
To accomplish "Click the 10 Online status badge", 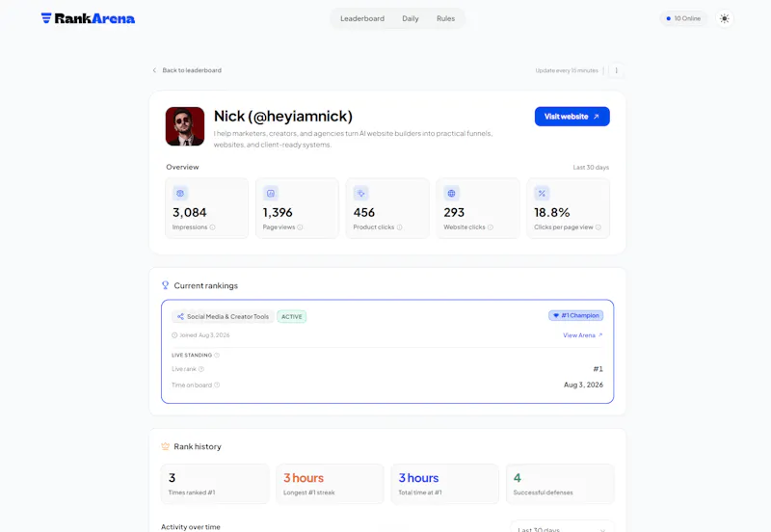I will (683, 18).
